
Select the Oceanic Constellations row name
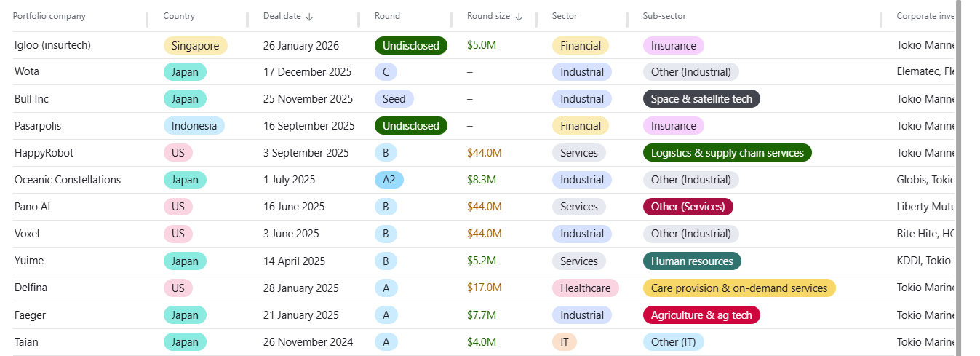[x=68, y=180]
